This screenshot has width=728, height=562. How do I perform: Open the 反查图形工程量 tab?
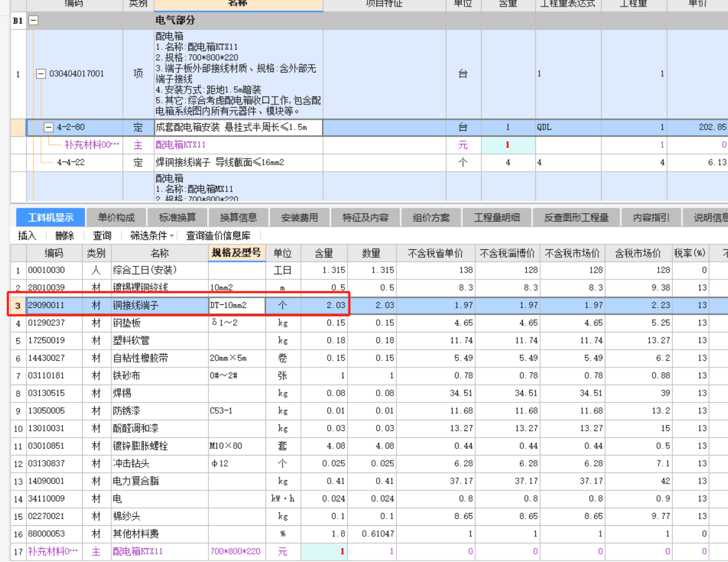[576, 217]
